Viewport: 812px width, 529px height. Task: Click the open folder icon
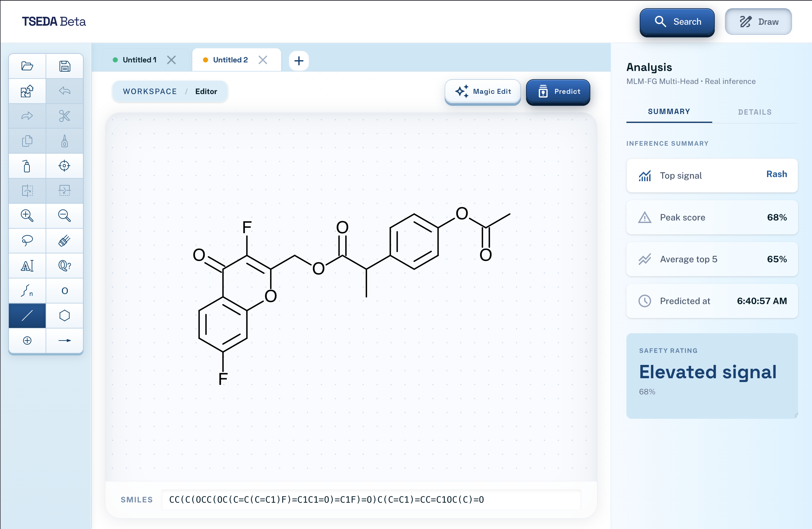tap(27, 66)
